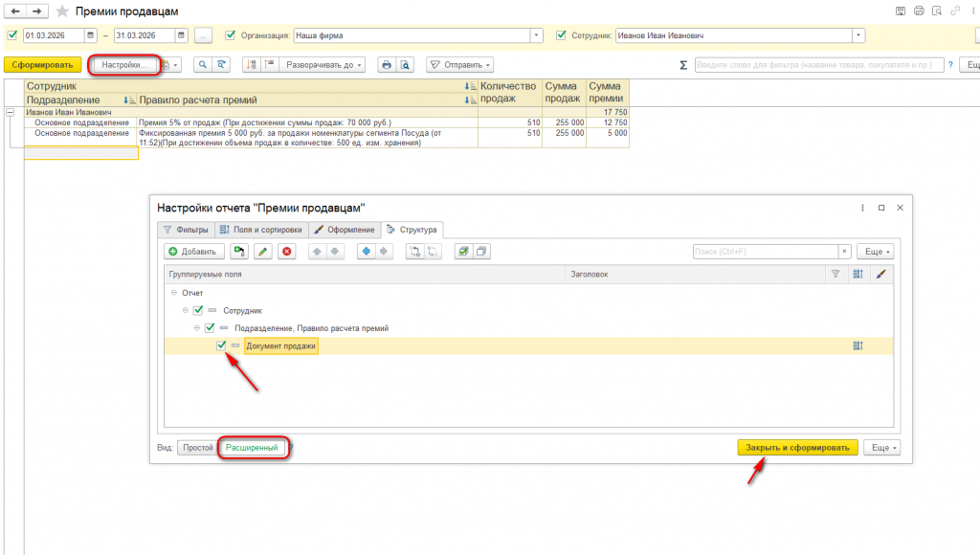Expand the Разворачивать до dropdown

click(323, 64)
